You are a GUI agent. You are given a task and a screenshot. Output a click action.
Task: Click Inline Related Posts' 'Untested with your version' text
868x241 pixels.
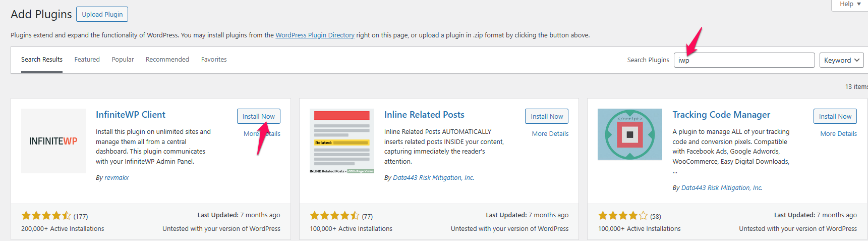tap(509, 229)
